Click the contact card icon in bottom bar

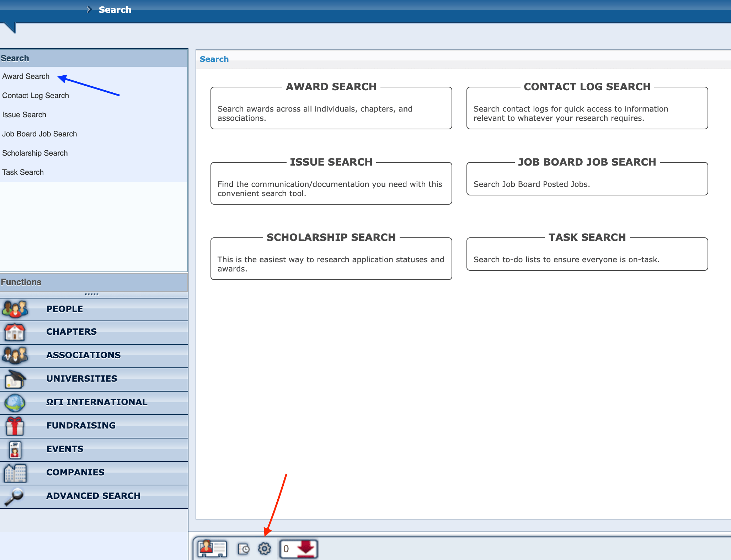pos(212,549)
